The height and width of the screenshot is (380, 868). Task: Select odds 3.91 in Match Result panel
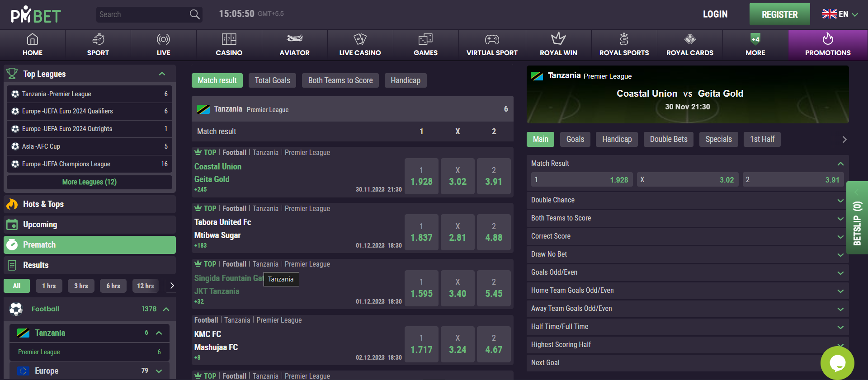(793, 180)
